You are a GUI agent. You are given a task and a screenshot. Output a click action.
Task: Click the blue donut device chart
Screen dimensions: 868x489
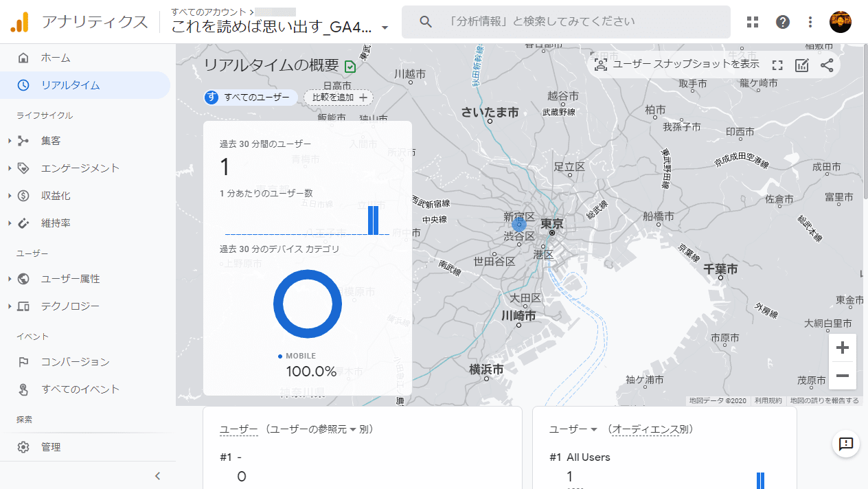coord(308,304)
